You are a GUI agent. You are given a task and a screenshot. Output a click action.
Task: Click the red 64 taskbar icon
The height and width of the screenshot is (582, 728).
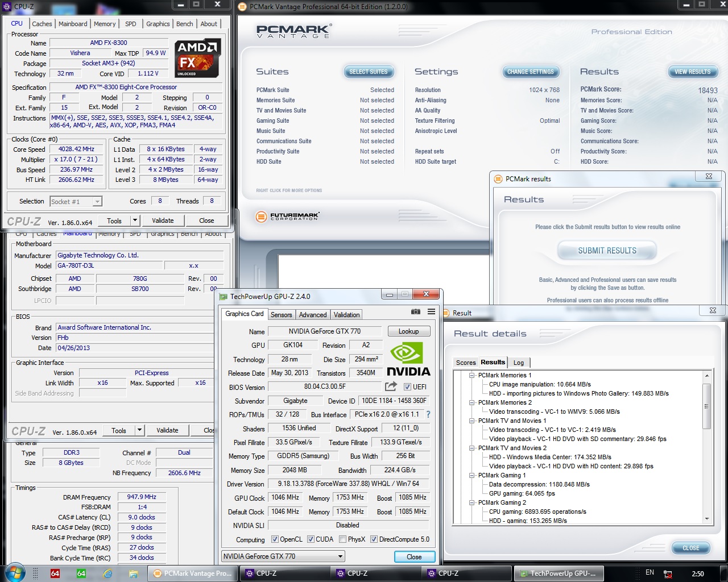55,573
